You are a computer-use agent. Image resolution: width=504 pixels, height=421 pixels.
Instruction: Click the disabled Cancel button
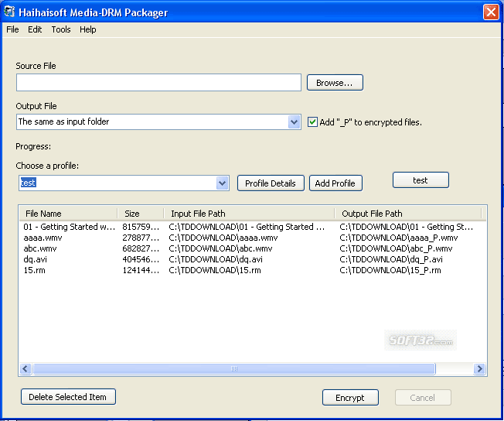pyautogui.click(x=423, y=398)
